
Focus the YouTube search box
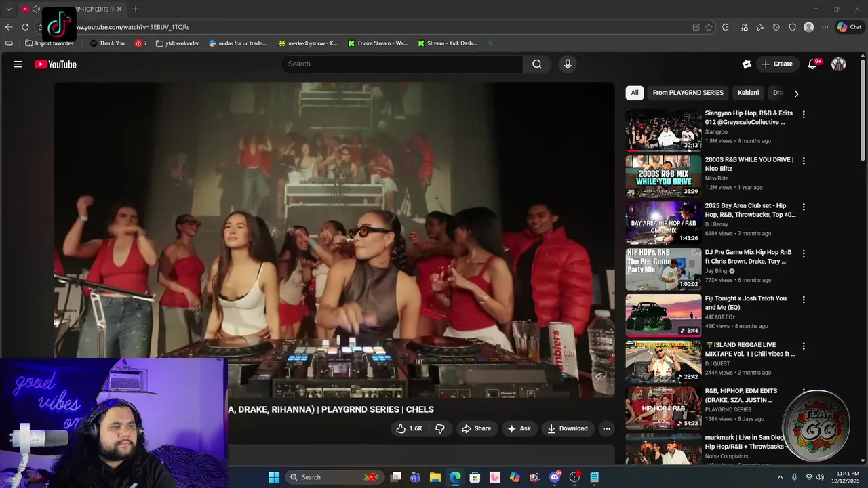pyautogui.click(x=401, y=64)
